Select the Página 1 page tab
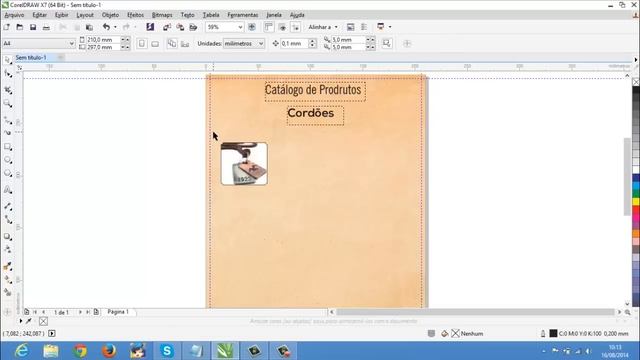This screenshot has height=360, width=640. pos(118,311)
